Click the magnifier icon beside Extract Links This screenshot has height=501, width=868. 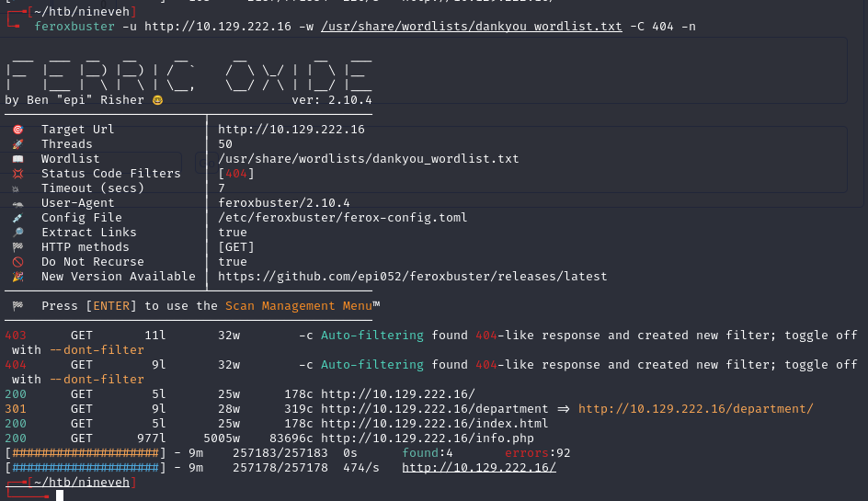click(17, 233)
